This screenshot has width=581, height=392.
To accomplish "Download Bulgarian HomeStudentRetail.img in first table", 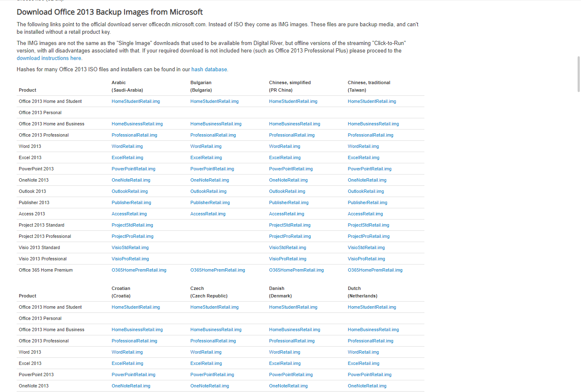I will (214, 102).
